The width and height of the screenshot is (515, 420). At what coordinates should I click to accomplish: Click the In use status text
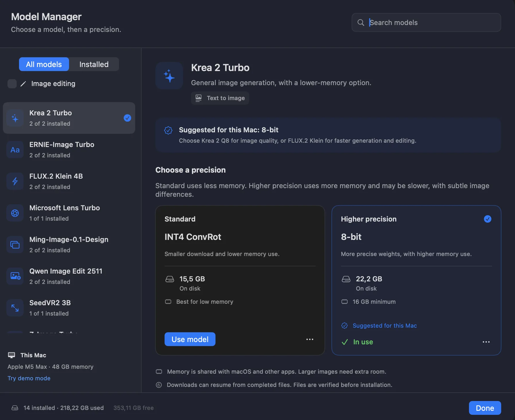tap(363, 342)
